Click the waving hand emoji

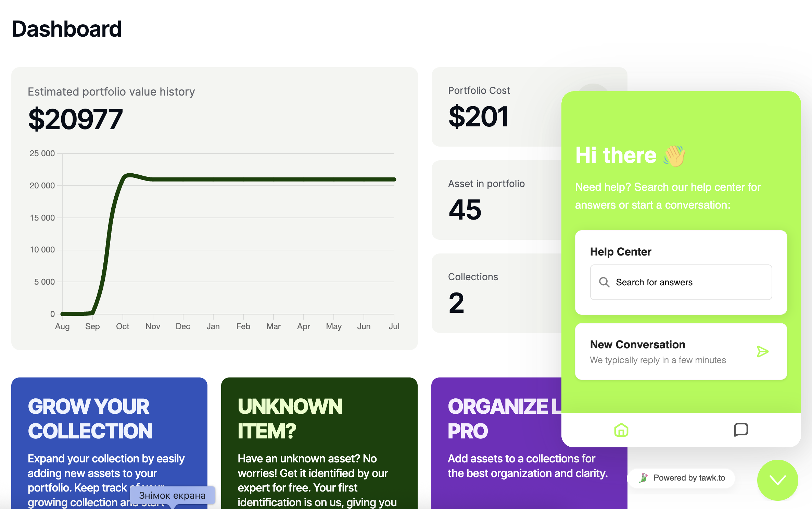[674, 156]
